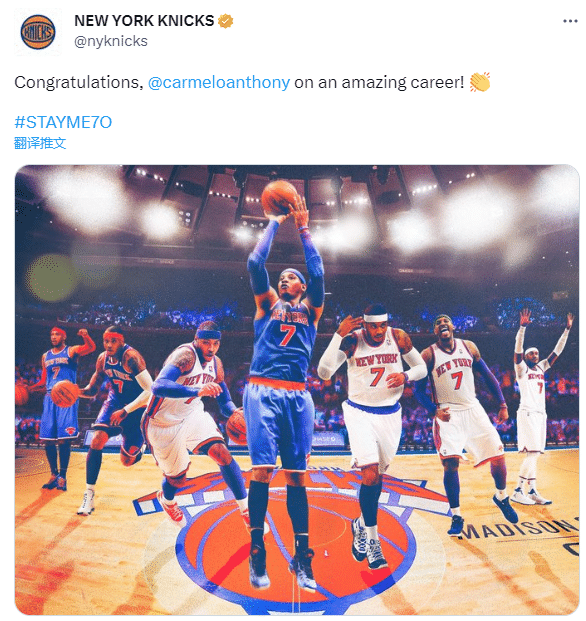Click the MADISON court lettering in the photo

click(519, 527)
